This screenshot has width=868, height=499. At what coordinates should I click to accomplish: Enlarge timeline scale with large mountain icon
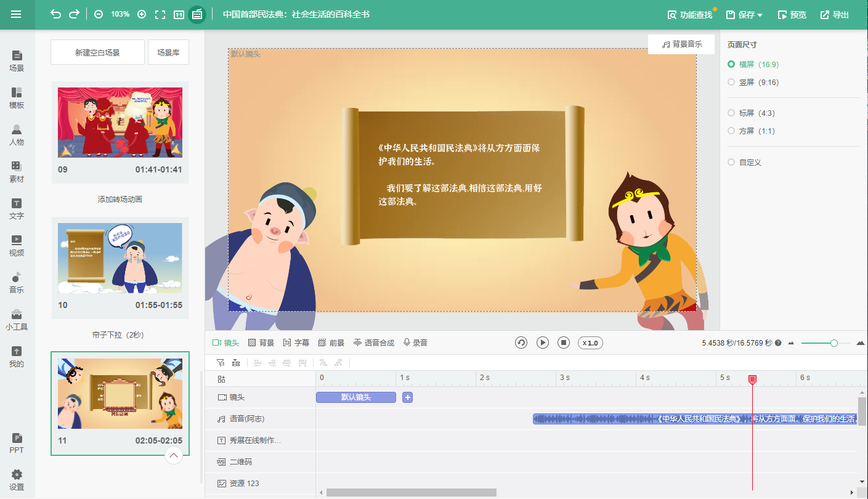pos(861,343)
